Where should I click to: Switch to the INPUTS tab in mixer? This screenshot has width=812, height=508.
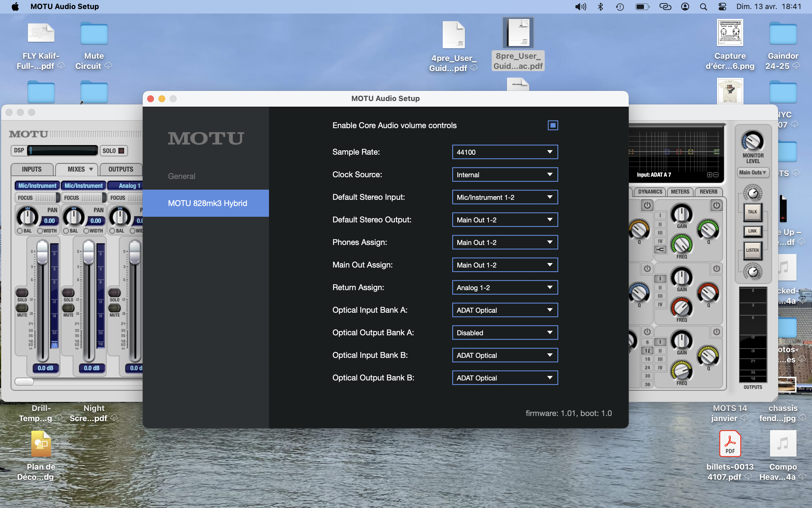(x=32, y=169)
